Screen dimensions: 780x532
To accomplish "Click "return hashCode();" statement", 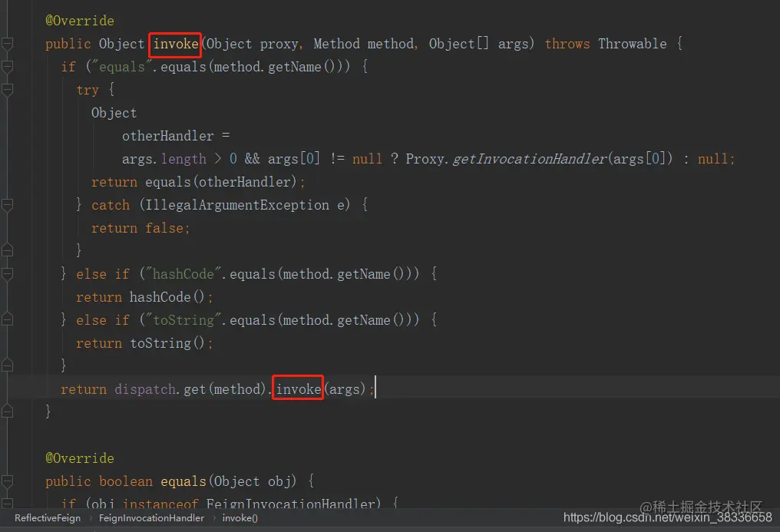I will tap(144, 297).
